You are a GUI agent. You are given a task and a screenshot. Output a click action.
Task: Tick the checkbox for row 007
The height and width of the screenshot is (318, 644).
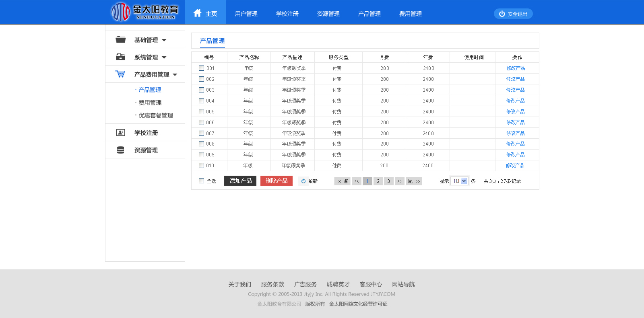point(201,133)
